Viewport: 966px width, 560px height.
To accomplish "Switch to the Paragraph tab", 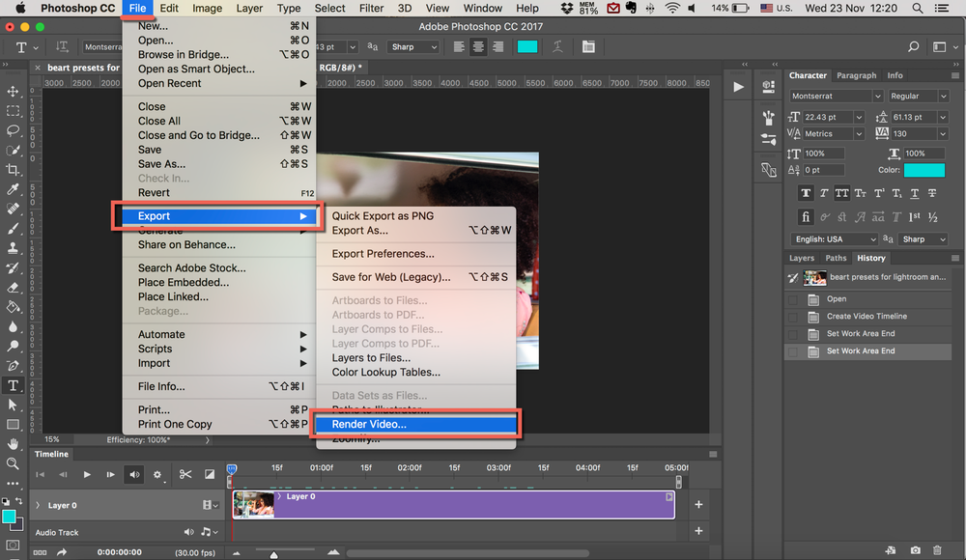I will click(x=856, y=75).
